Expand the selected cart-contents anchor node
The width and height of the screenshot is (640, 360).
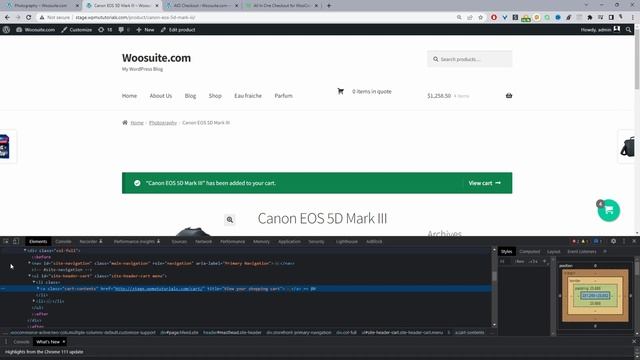coord(38,289)
